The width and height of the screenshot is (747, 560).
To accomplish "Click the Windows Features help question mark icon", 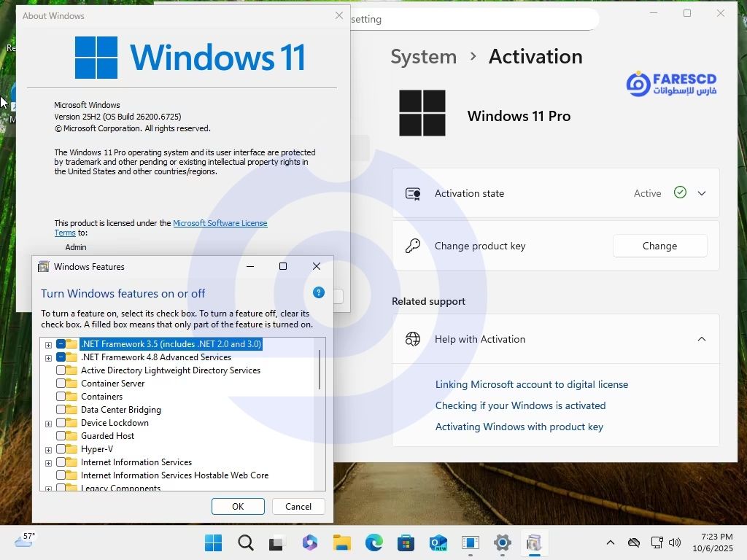I will [x=318, y=292].
